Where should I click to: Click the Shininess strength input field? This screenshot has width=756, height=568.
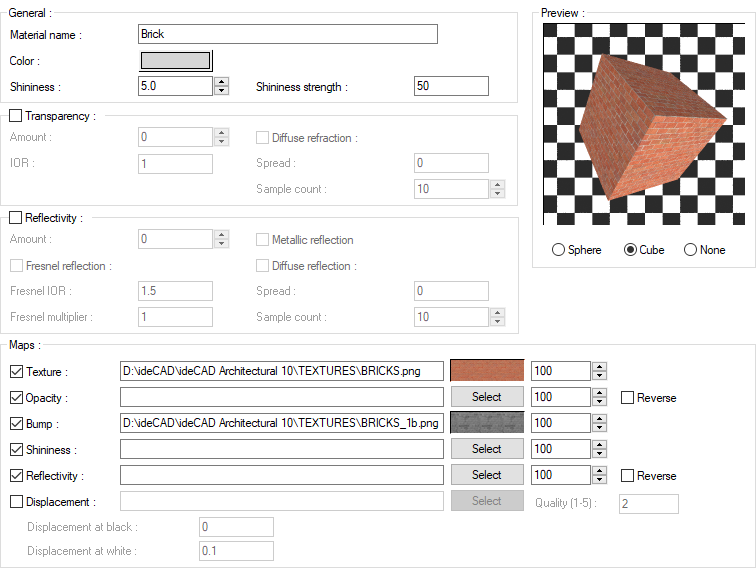tap(451, 87)
